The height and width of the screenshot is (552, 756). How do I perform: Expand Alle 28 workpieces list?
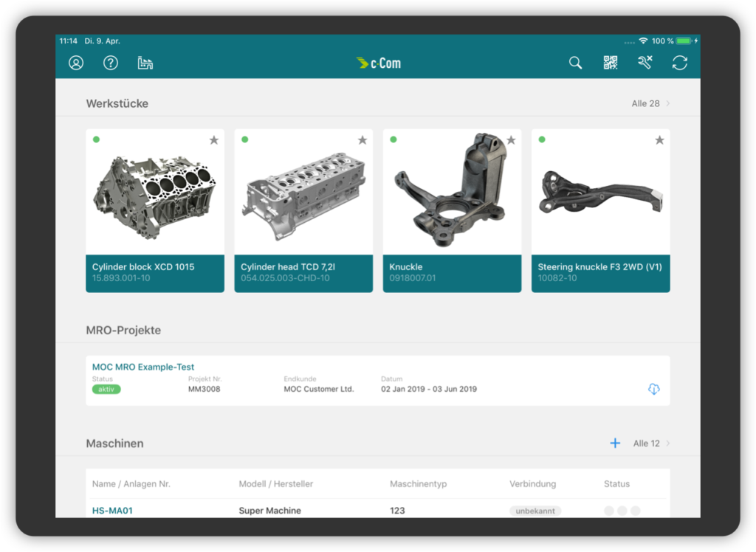click(650, 104)
